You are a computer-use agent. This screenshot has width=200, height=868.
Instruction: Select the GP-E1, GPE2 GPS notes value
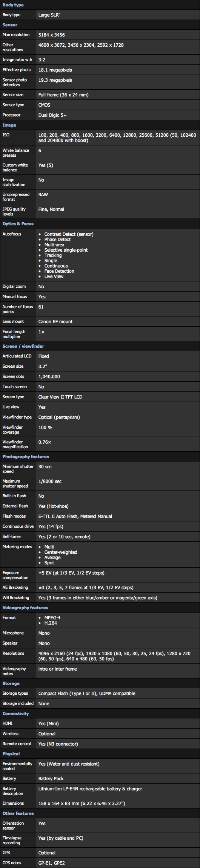54,863
